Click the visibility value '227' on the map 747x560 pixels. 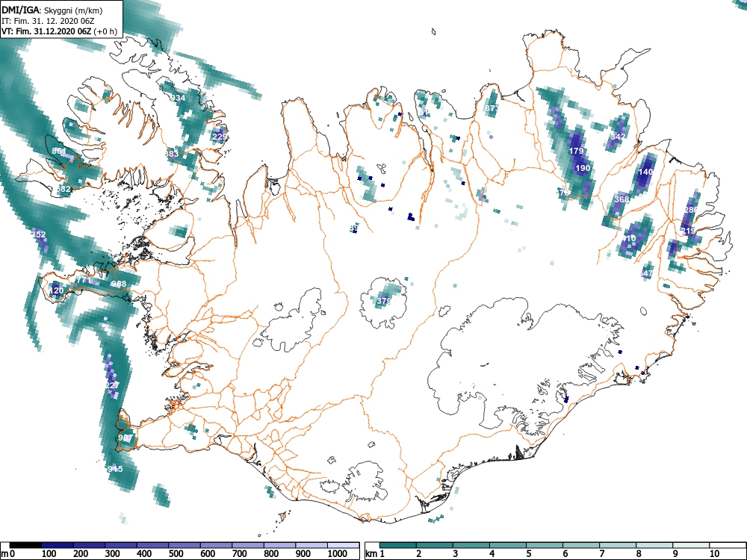(113, 385)
